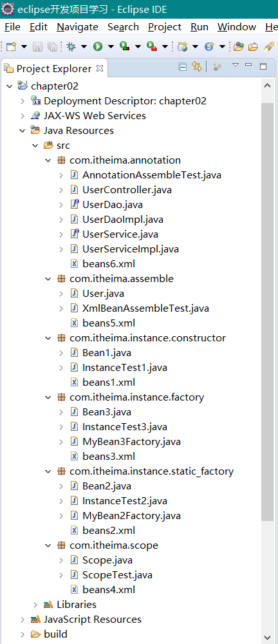Viewport: 278px width, 644px height.
Task: Run the program with green play icon
Action: [98, 46]
